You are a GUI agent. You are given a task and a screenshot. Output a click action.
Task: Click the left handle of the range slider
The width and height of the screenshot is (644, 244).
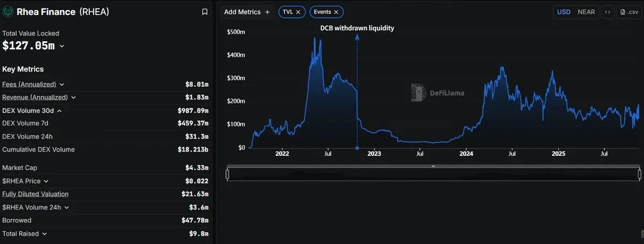point(228,174)
